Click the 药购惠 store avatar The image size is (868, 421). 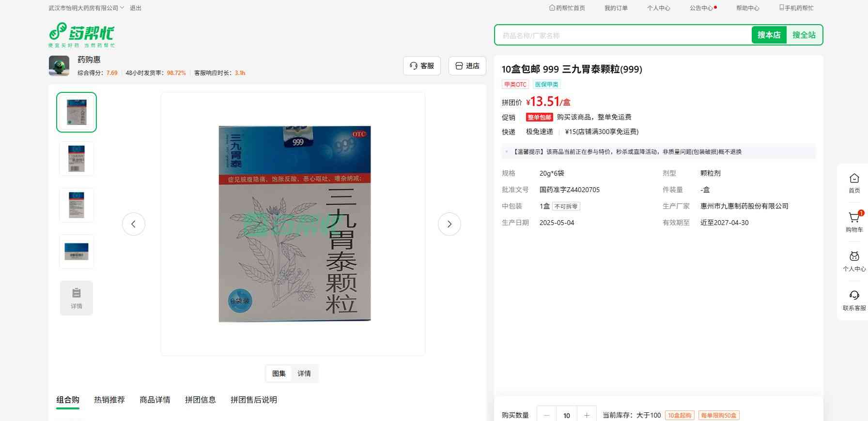pyautogui.click(x=59, y=66)
